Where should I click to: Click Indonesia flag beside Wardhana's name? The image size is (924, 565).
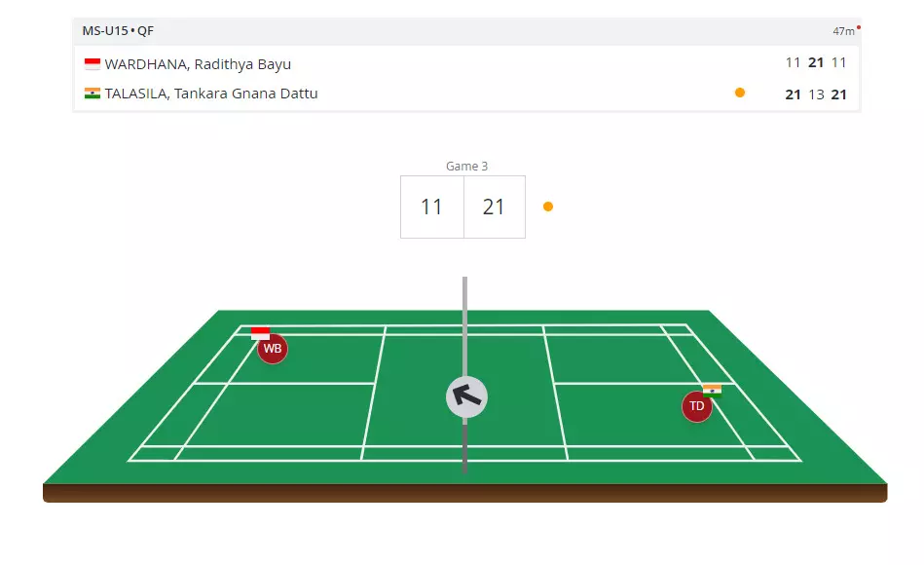tap(92, 64)
